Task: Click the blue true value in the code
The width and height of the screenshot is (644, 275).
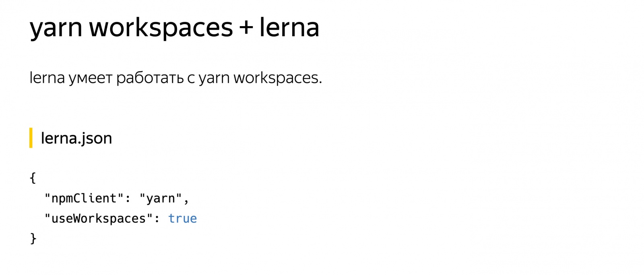Action: click(182, 219)
